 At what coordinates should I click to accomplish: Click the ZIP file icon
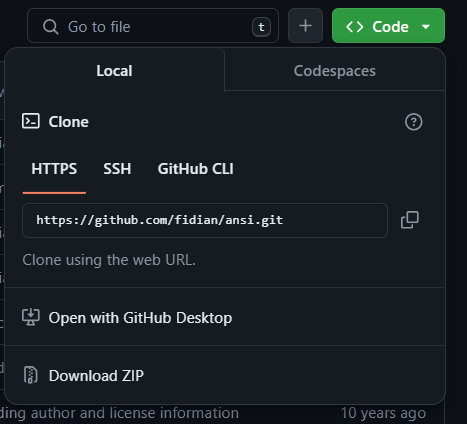point(31,375)
